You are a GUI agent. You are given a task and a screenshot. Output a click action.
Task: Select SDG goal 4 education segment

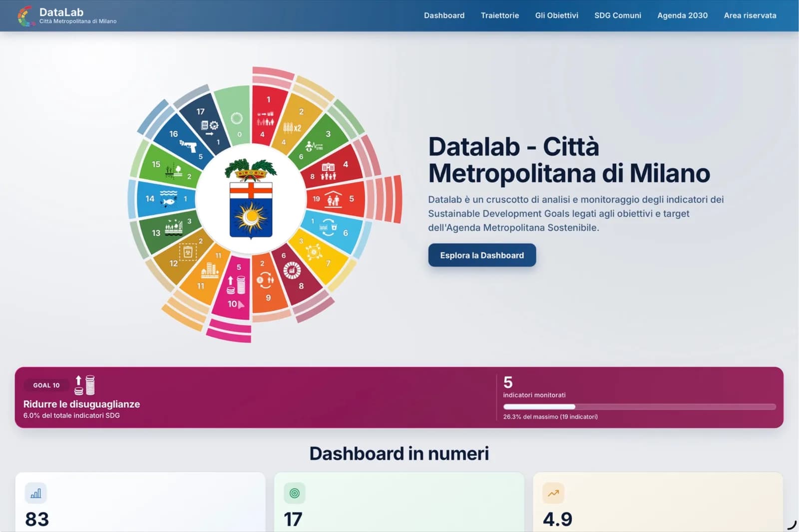tap(332, 170)
